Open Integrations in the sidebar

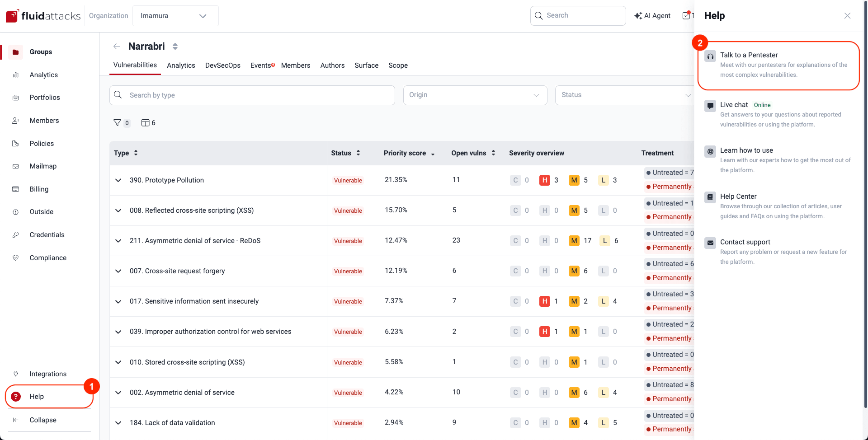(48, 374)
